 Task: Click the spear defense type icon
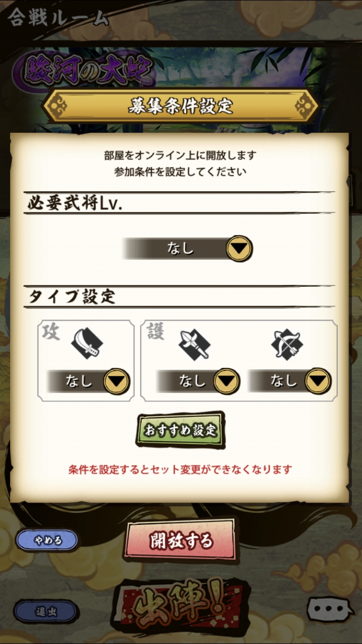pos(194,344)
